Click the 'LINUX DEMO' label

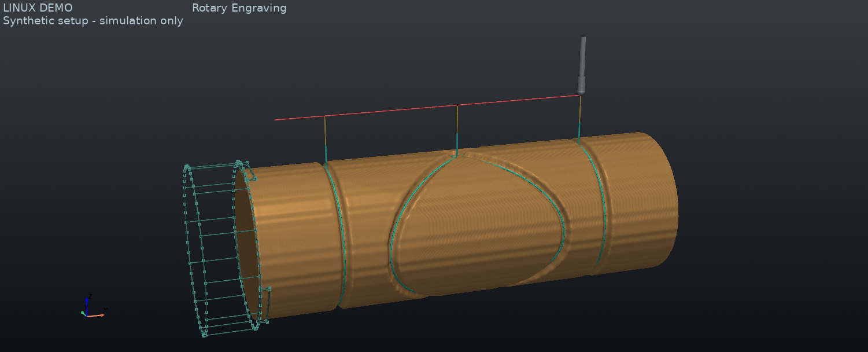click(x=38, y=8)
